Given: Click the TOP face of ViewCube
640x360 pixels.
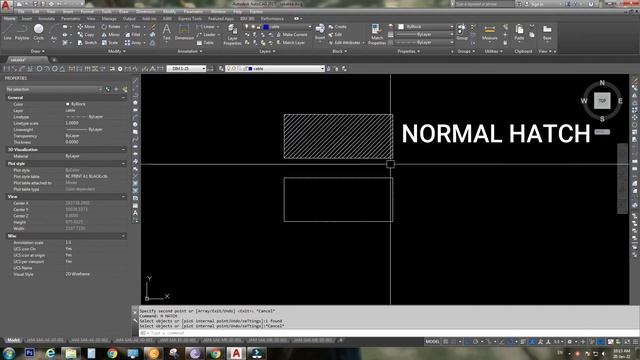Looking at the screenshot, I should click(602, 100).
